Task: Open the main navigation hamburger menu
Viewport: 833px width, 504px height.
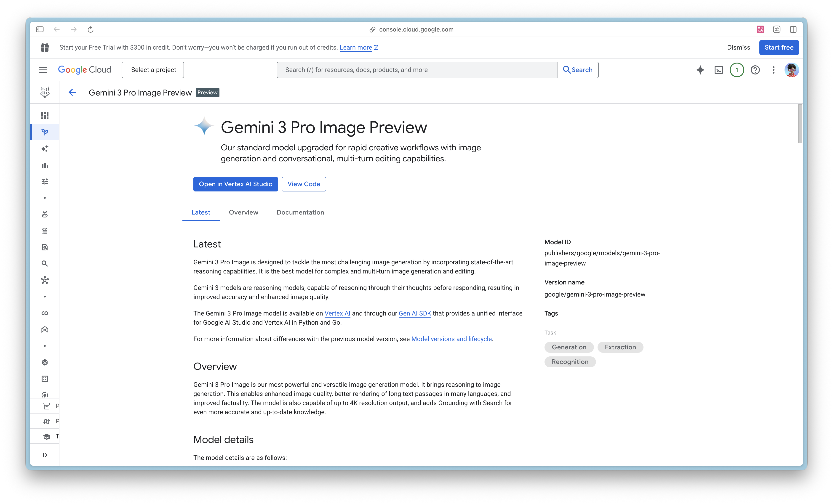Action: pos(43,70)
